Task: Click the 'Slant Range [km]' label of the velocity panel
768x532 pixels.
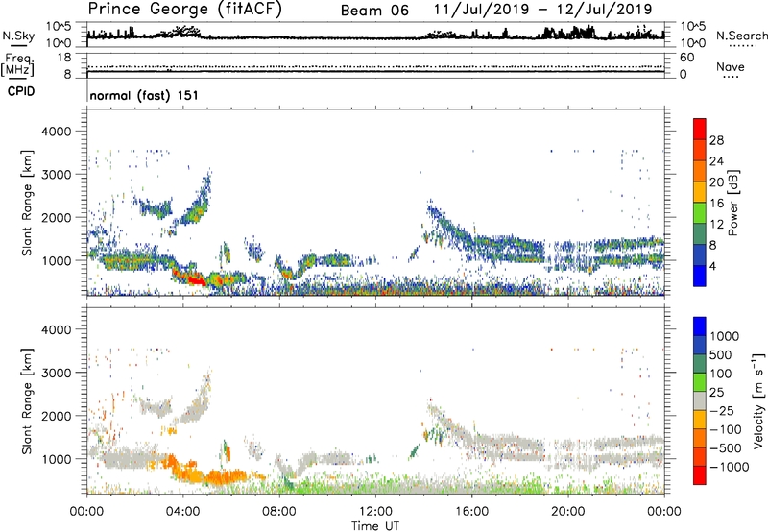Action: (x=27, y=400)
